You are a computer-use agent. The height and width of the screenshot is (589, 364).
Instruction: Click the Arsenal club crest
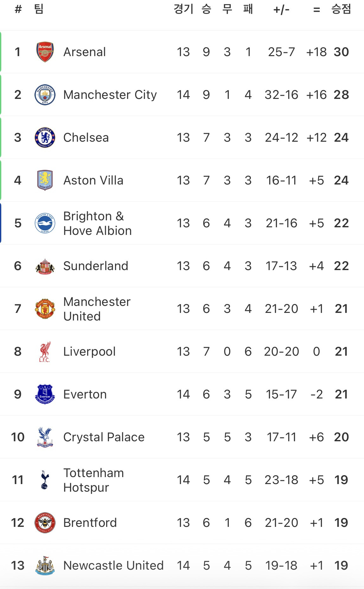[x=45, y=52]
